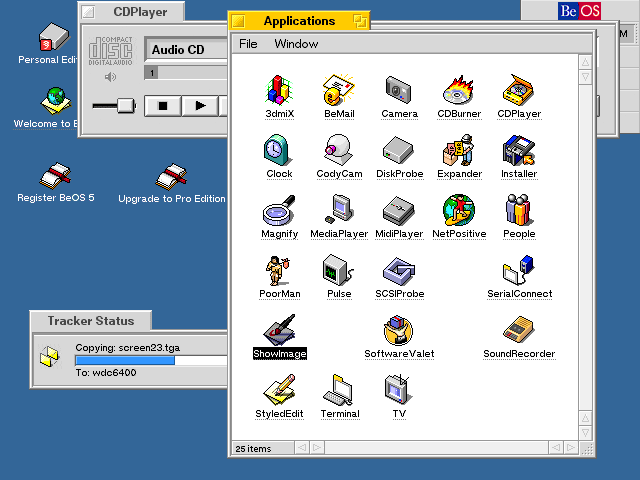Click the copy progress bar in Tracker Status
640x480 pixels.
click(151, 360)
